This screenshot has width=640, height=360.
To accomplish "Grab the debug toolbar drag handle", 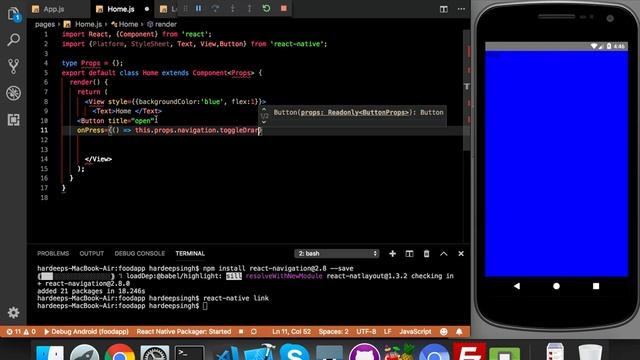I will coord(185,9).
